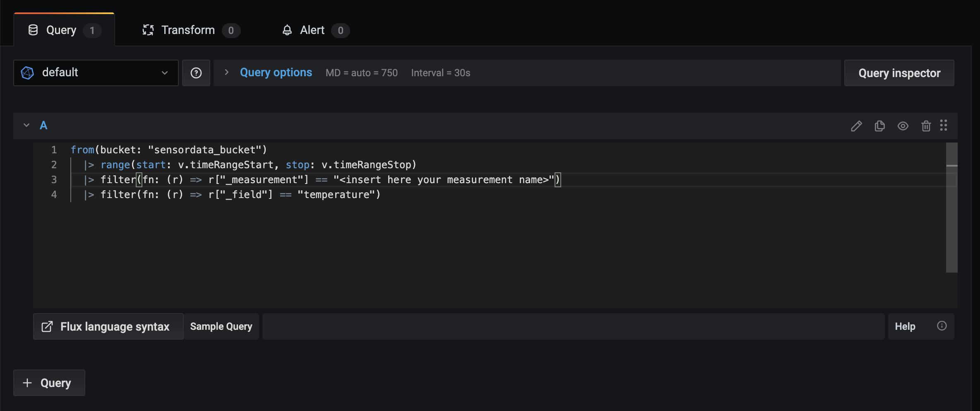
Task: Place cursor on sensordata_bucket line
Action: (169, 150)
